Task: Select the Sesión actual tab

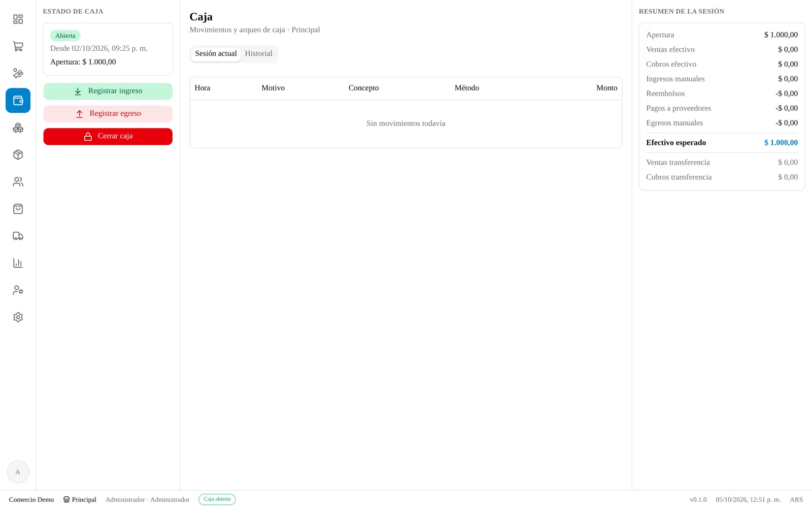Action: pos(216,53)
